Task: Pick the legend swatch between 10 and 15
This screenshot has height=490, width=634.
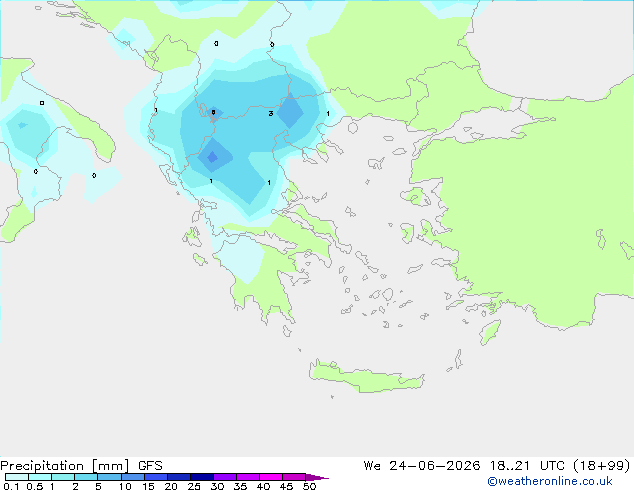Action: pos(132,477)
